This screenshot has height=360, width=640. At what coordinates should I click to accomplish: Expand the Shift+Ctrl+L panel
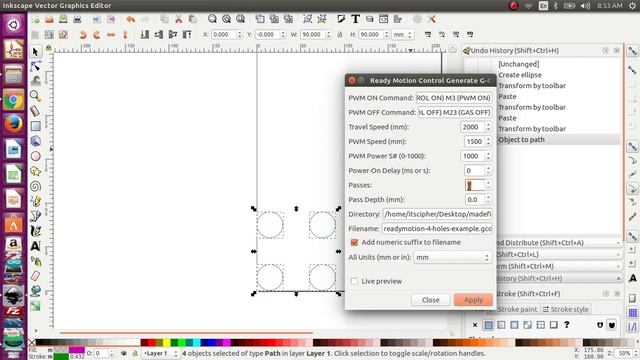559,254
